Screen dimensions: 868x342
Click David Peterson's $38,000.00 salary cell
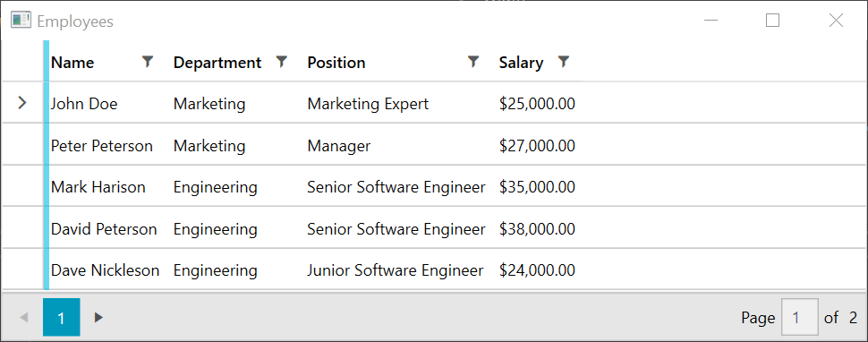point(537,228)
